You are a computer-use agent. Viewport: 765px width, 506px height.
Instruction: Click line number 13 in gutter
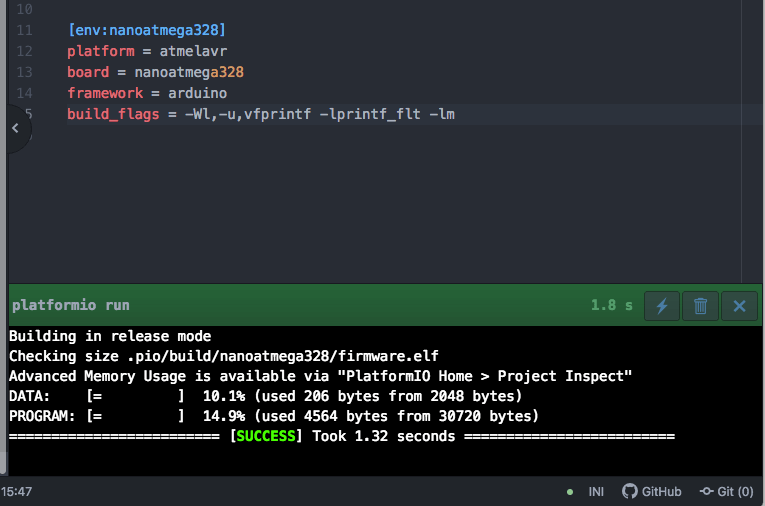25,72
